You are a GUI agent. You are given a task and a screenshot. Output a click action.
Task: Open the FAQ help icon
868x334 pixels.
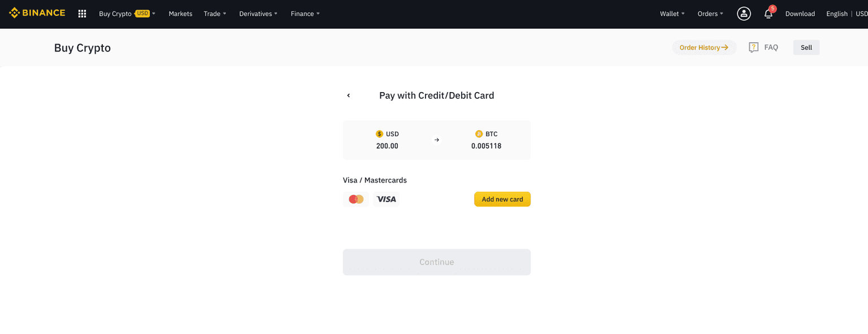(x=753, y=47)
